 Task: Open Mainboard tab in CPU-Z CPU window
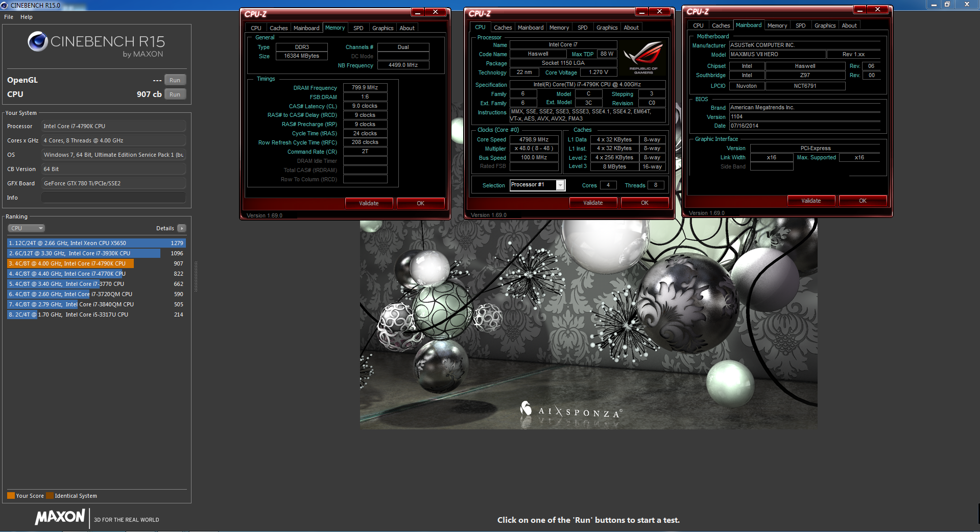[530, 28]
